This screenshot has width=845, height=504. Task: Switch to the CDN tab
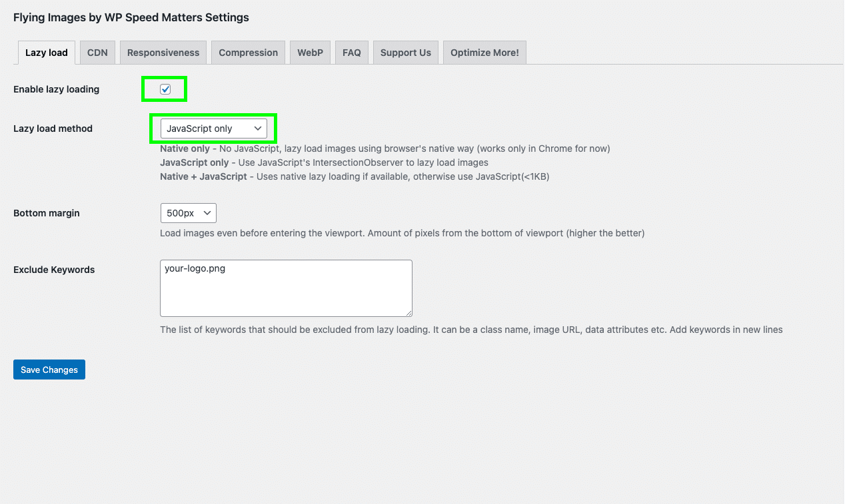97,53
